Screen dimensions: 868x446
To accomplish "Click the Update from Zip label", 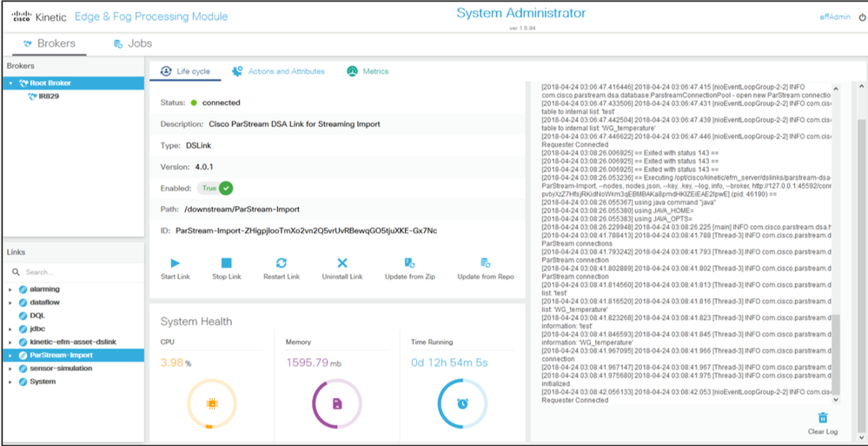I will coord(409,276).
